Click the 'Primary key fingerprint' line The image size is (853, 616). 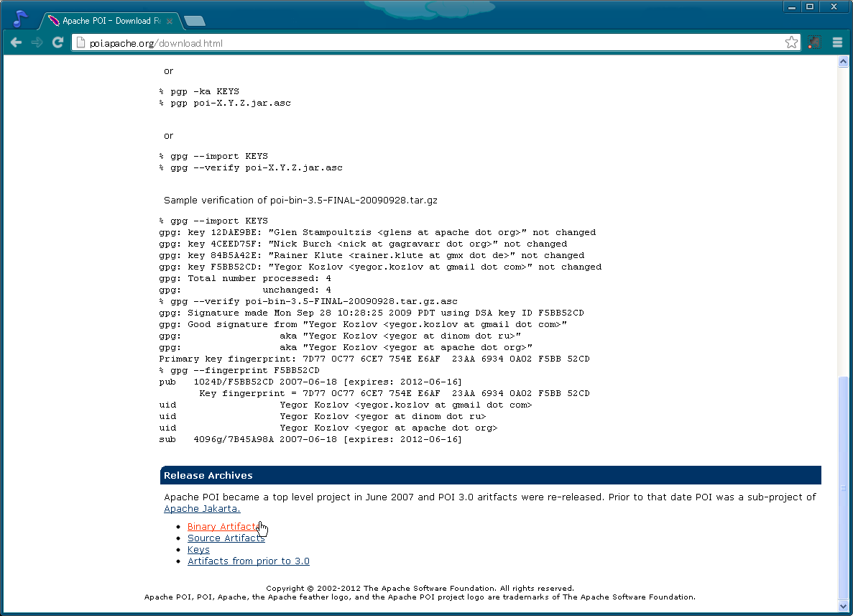tap(374, 359)
